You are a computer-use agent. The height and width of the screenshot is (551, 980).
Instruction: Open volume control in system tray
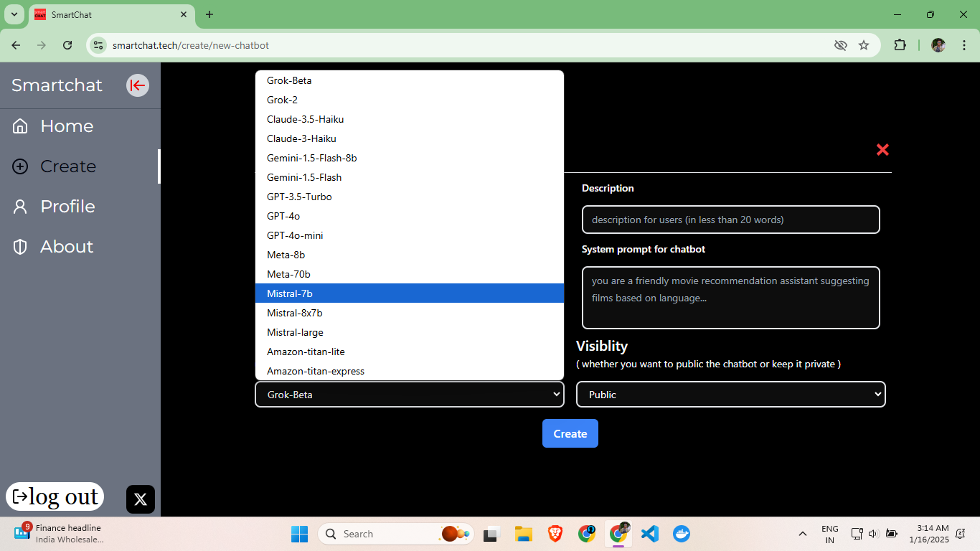pyautogui.click(x=873, y=534)
